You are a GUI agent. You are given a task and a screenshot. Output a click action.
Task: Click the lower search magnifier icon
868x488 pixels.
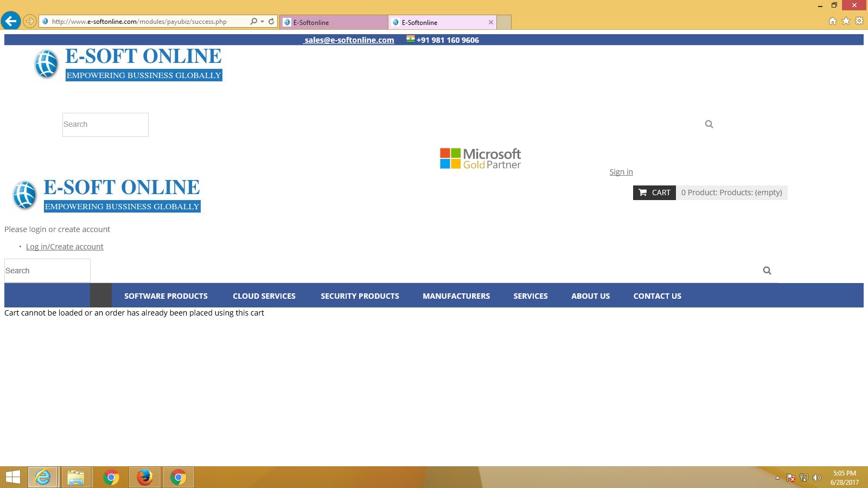[x=767, y=271]
